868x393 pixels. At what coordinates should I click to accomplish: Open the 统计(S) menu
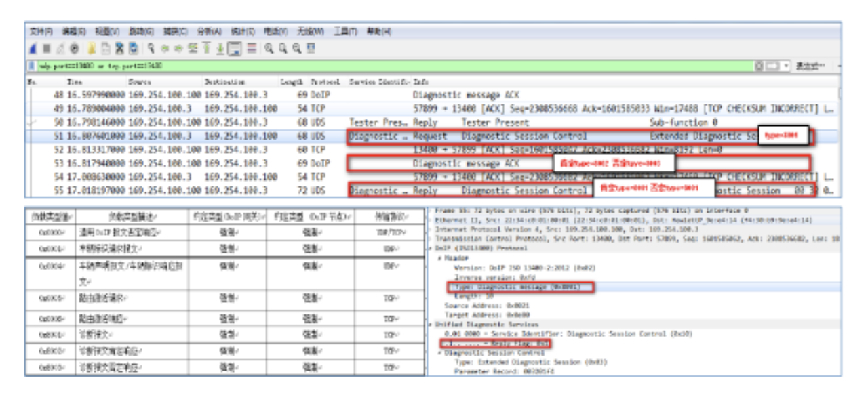242,32
